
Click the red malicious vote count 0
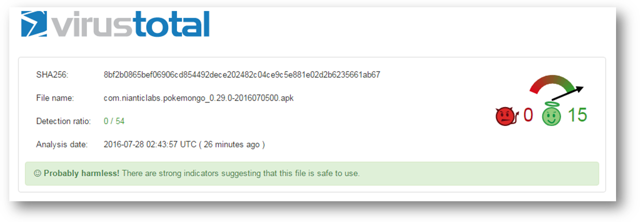point(528,115)
